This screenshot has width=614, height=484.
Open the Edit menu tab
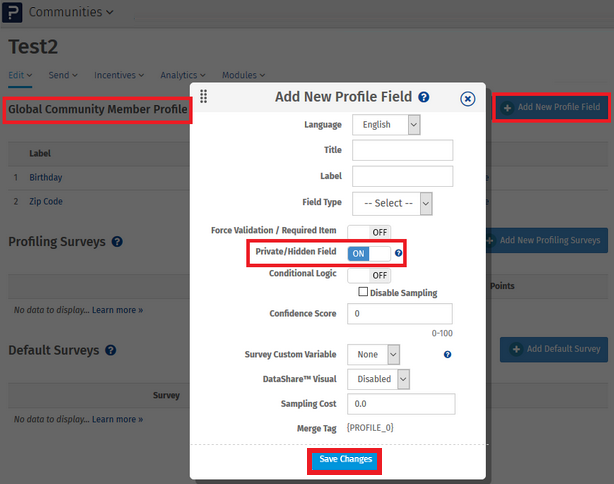pyautogui.click(x=20, y=75)
